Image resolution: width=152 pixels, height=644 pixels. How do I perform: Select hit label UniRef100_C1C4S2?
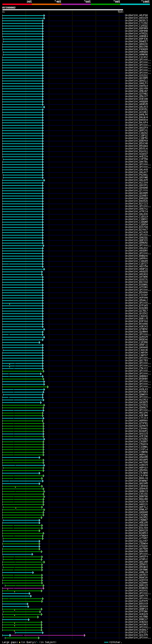click(x=136, y=57)
